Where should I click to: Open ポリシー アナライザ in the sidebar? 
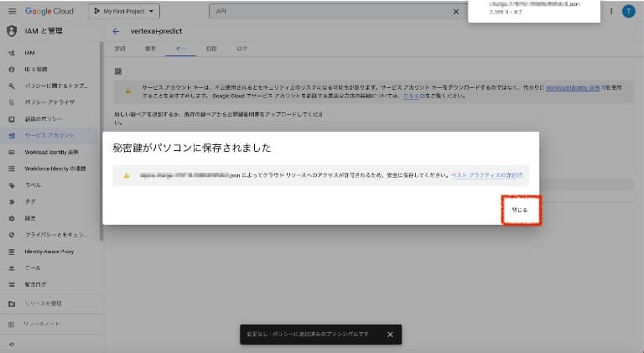coord(49,102)
